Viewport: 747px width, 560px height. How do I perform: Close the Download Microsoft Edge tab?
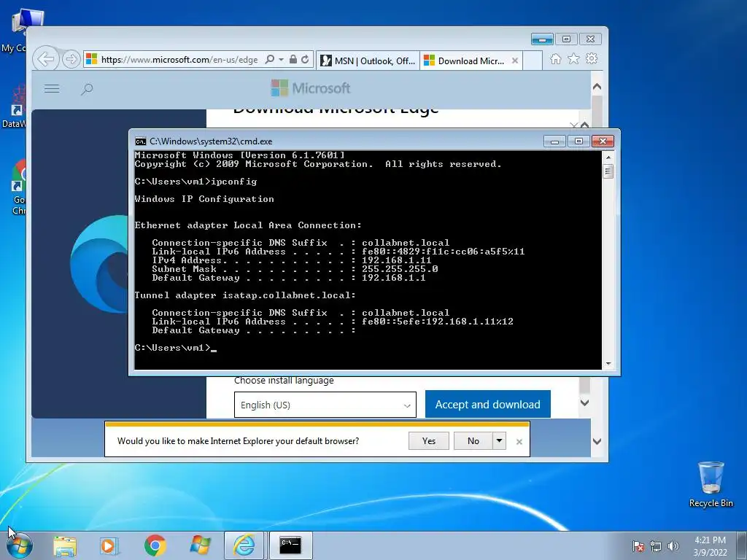pos(515,61)
